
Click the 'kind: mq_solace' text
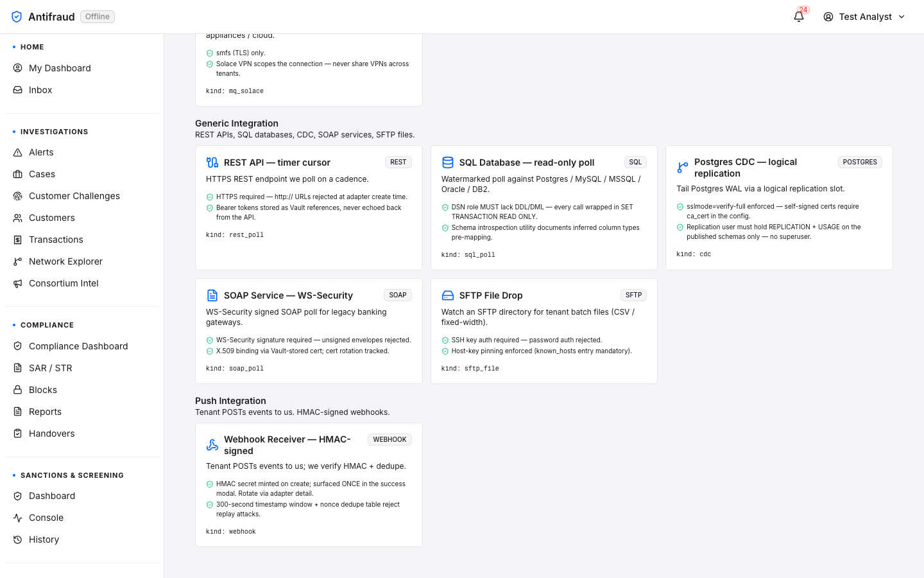click(x=235, y=91)
